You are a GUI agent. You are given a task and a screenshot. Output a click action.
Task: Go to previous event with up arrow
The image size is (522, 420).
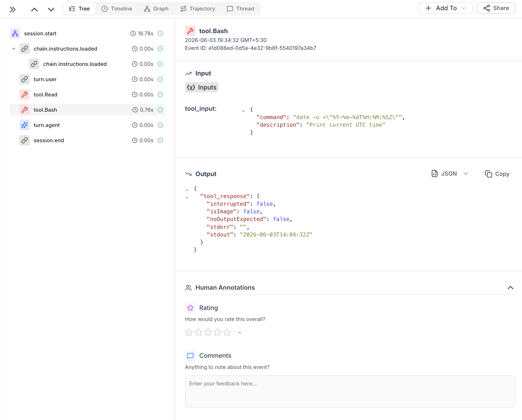34,10
